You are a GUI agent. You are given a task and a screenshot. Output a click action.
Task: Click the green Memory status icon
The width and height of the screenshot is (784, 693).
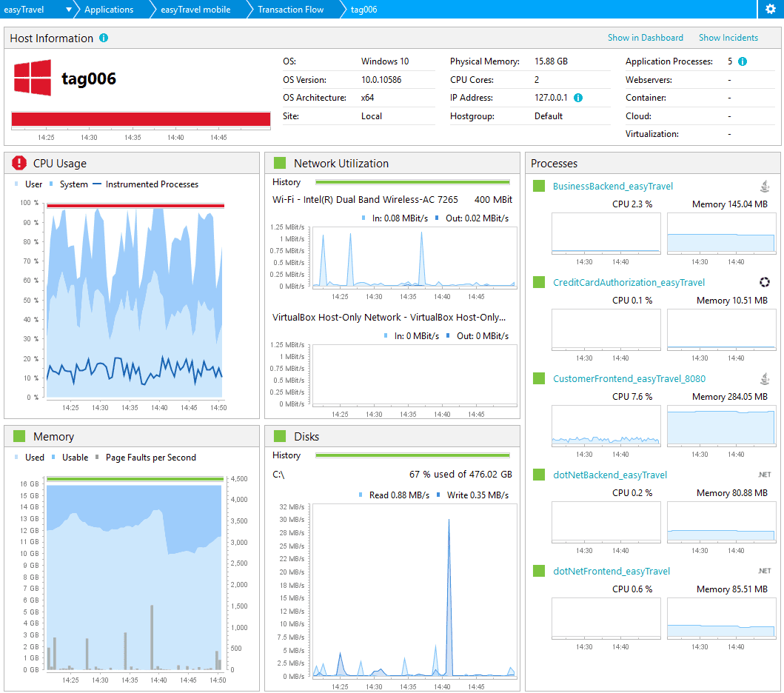tap(19, 436)
